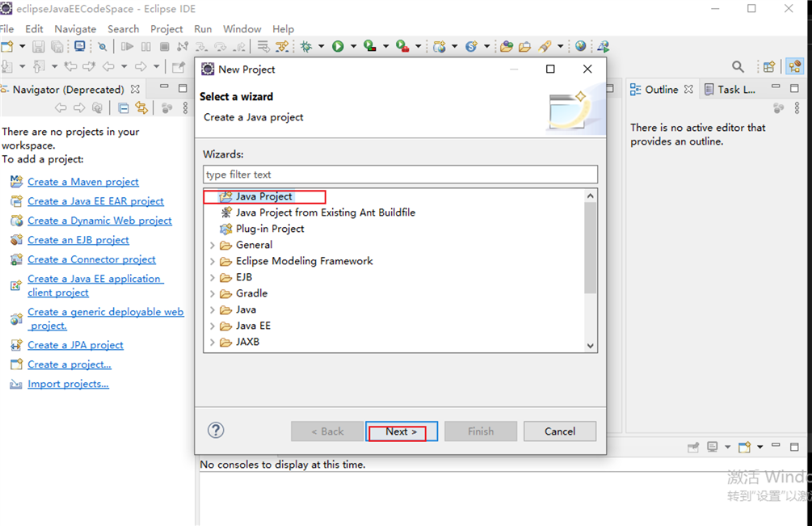This screenshot has width=812, height=526.
Task: Click the Cancel button in New Project
Action: click(x=560, y=431)
